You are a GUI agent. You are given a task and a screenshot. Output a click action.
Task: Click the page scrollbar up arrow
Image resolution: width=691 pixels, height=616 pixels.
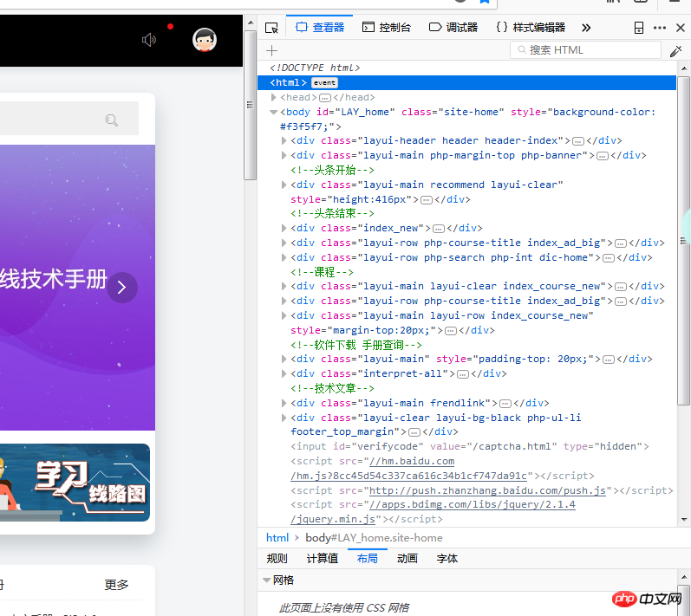tap(251, 23)
